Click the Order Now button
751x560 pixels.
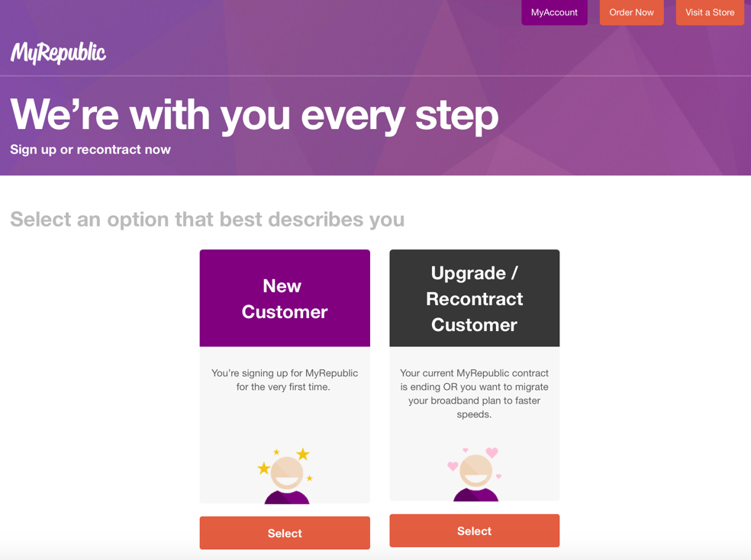tap(631, 12)
